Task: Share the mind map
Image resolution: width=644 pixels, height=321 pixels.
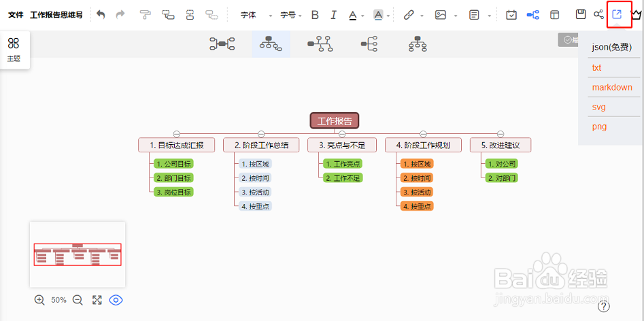Action: pos(599,14)
